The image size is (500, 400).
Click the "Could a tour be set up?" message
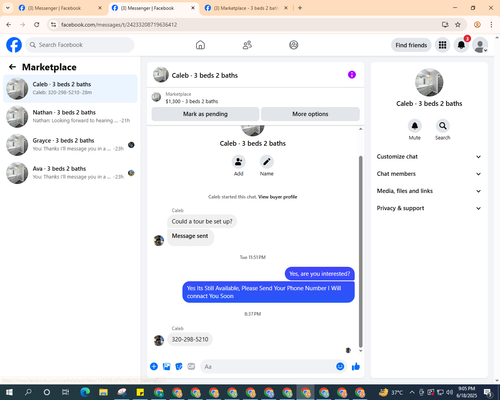(x=202, y=221)
